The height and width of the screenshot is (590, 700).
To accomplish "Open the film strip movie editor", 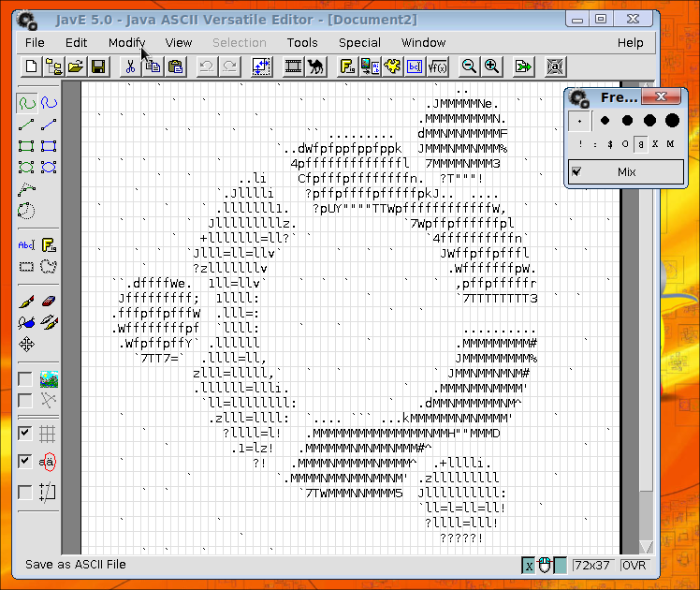I will coord(293,67).
